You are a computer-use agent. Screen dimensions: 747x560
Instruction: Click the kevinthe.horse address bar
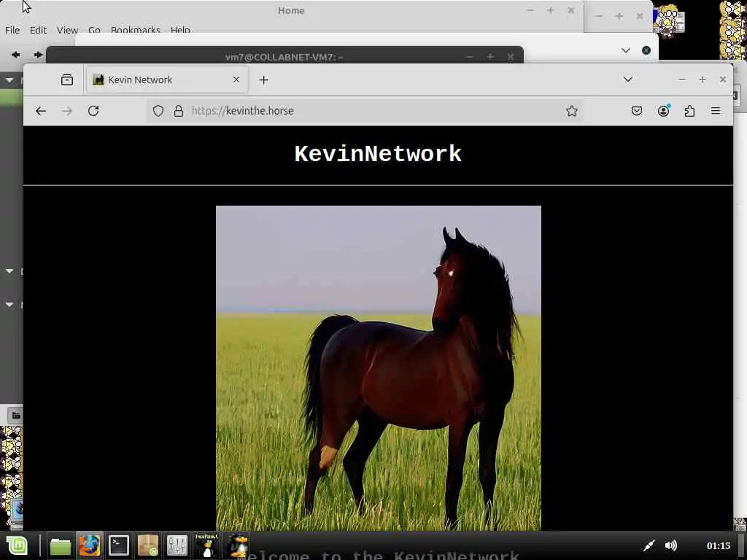click(365, 111)
